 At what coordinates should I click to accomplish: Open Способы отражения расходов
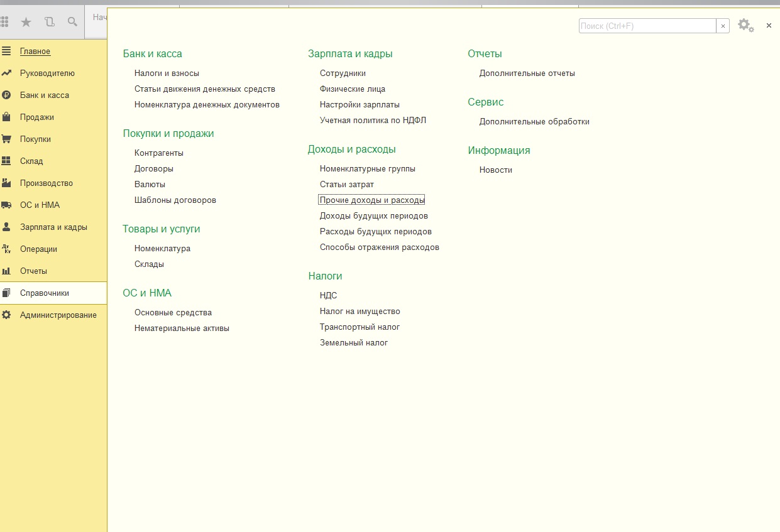point(380,247)
